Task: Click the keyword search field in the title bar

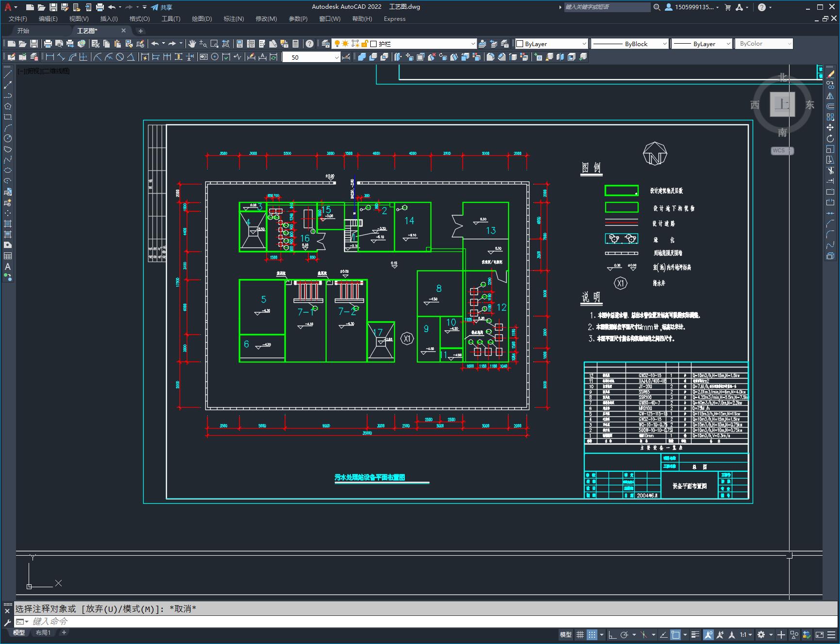Action: (x=607, y=7)
